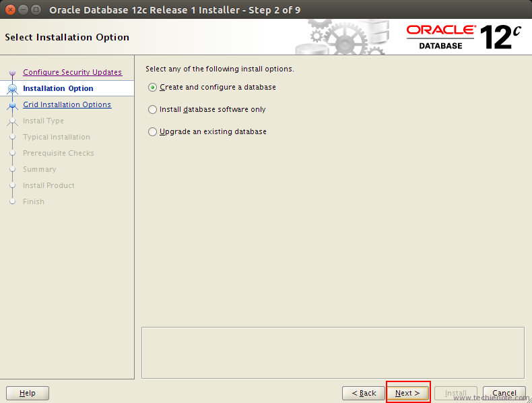The height and width of the screenshot is (403, 532).
Task: Cancel the installer
Action: (504, 393)
